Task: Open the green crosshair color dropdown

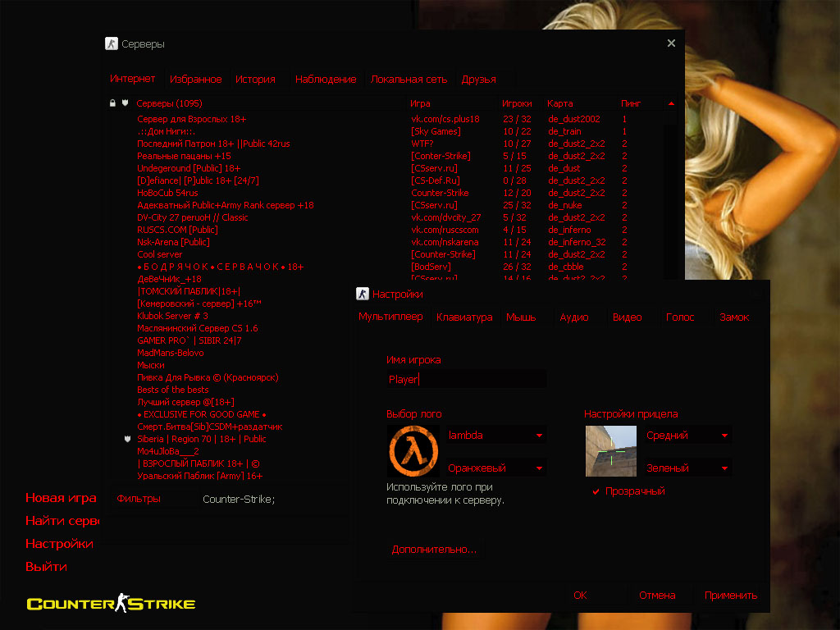Action: 687,468
